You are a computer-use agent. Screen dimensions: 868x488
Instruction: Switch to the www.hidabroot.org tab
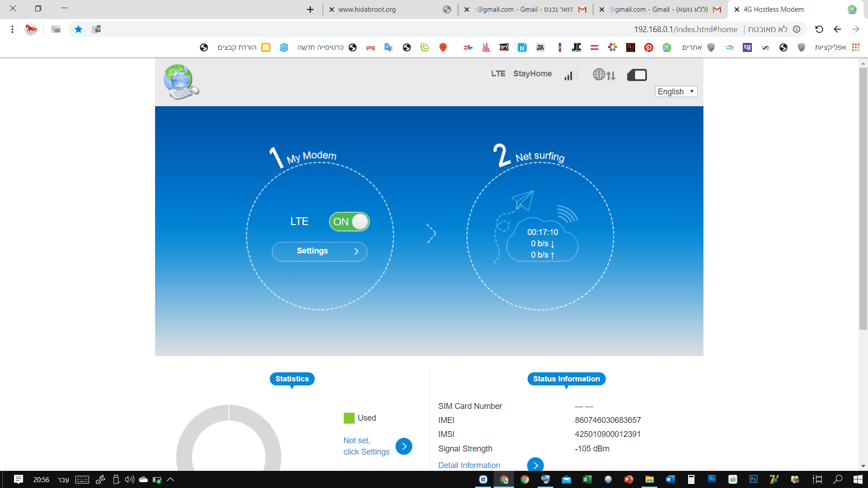click(x=367, y=9)
